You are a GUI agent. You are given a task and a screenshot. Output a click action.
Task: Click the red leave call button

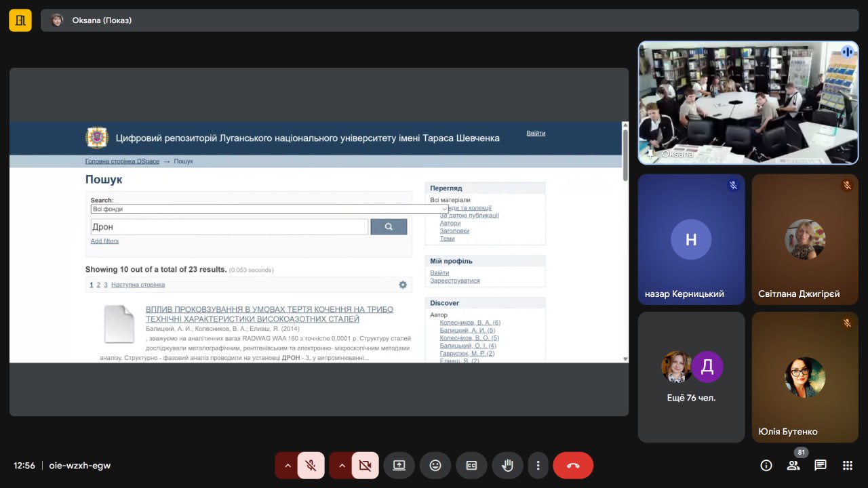coord(573,466)
